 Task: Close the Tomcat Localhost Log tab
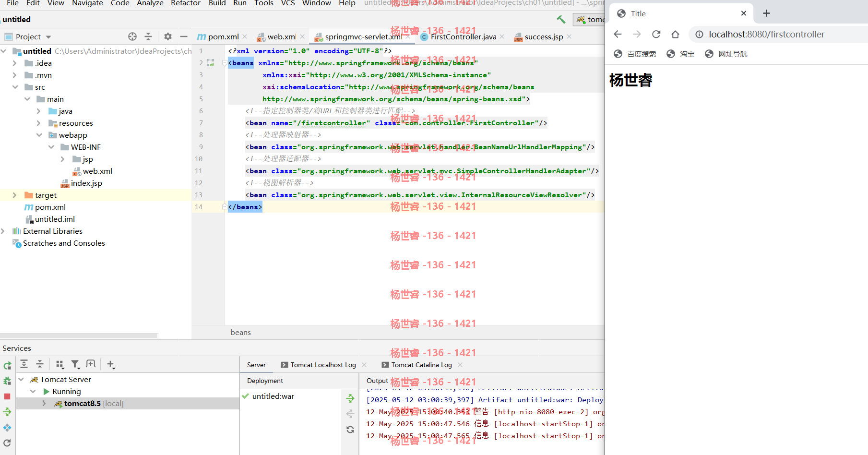point(364,365)
